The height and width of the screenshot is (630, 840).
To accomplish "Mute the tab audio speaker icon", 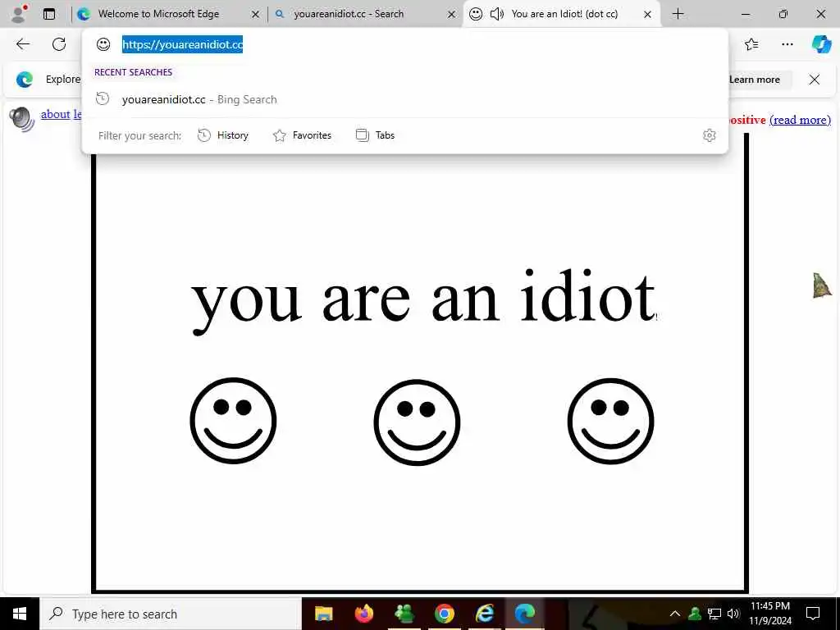I will 496,14.
